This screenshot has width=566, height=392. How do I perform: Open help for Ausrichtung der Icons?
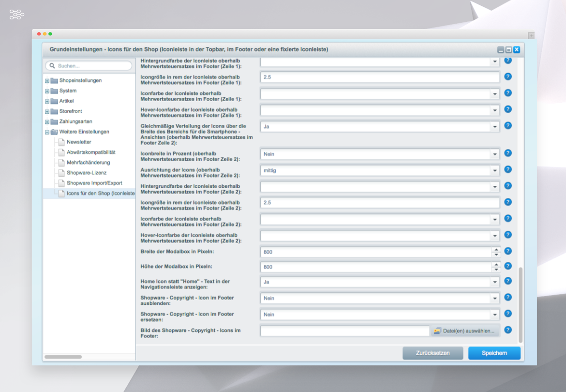[x=508, y=169]
